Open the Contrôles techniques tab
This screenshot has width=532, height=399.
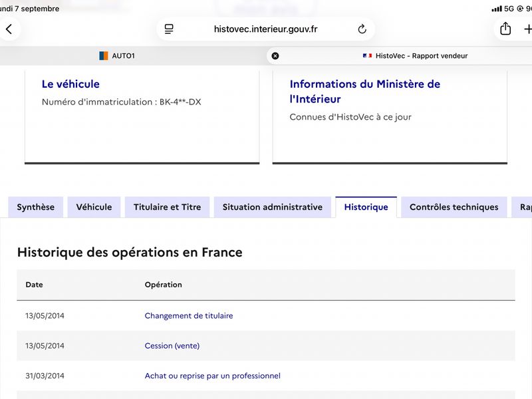pyautogui.click(x=454, y=207)
